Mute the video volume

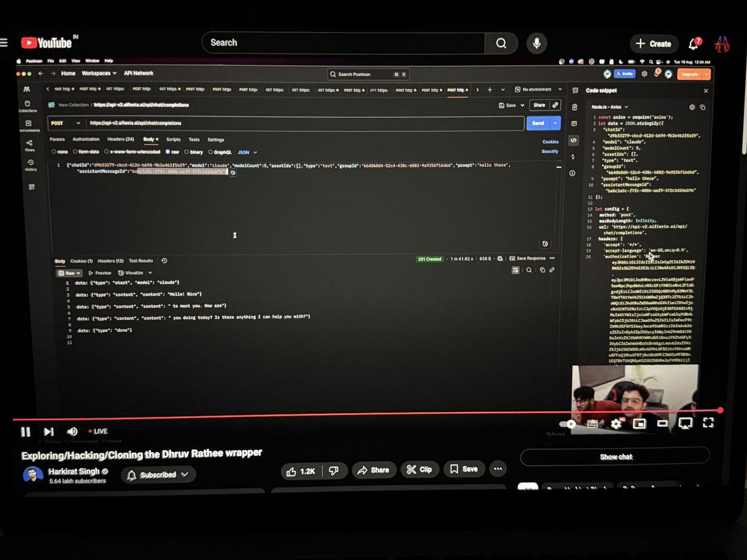pyautogui.click(x=72, y=431)
